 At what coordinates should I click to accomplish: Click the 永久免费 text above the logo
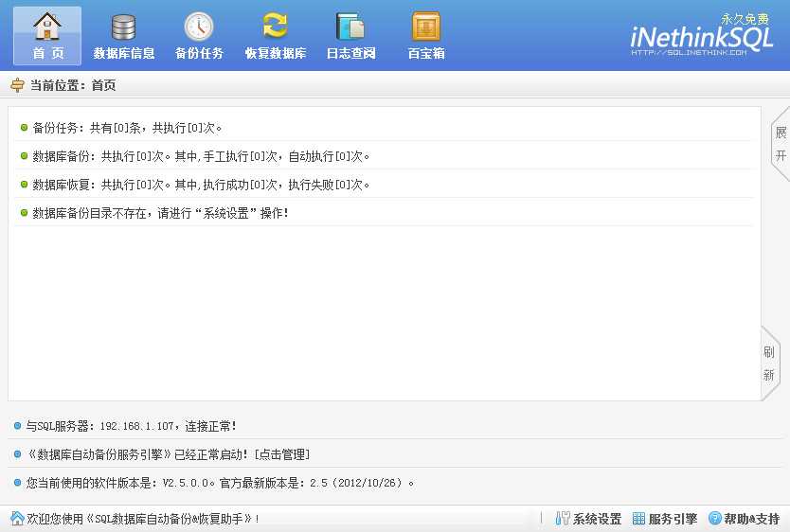pos(745,19)
